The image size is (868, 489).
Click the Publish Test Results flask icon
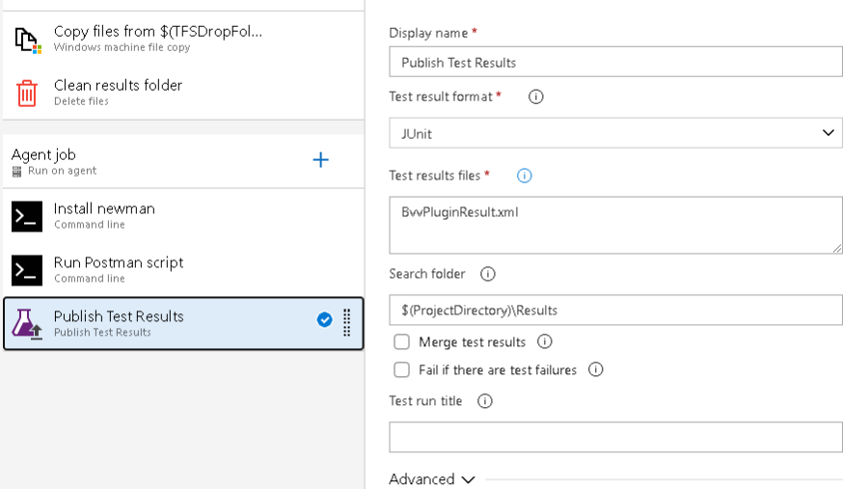pos(27,323)
